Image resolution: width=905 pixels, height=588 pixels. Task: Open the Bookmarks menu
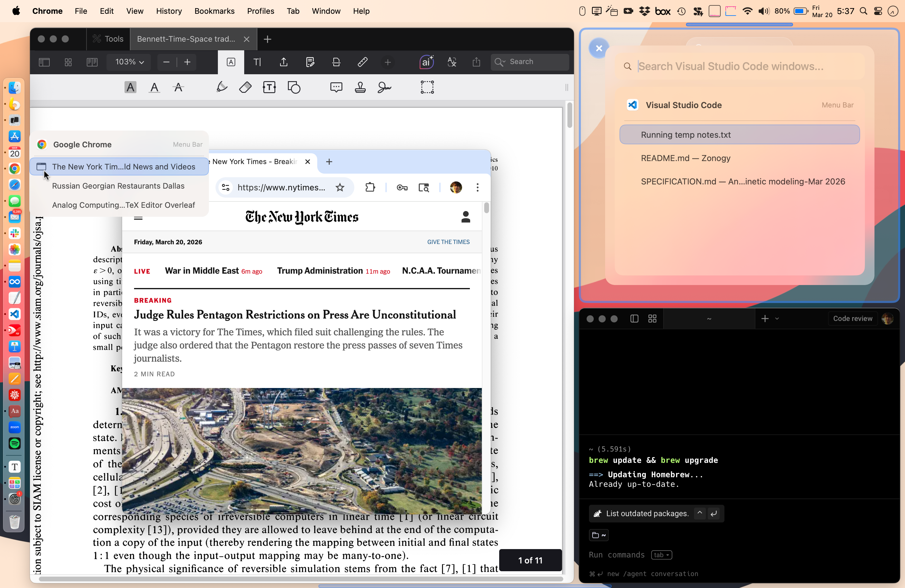tap(214, 11)
